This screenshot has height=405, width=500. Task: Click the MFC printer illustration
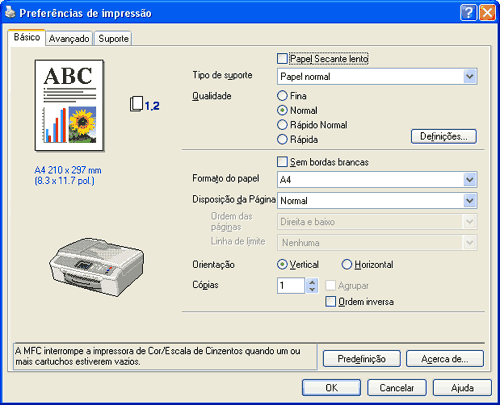coord(97,266)
